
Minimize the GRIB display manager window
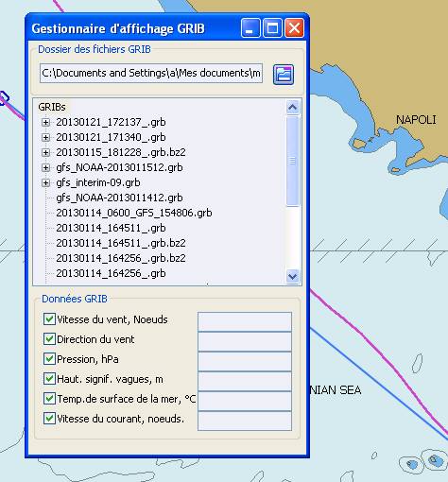pyautogui.click(x=250, y=28)
